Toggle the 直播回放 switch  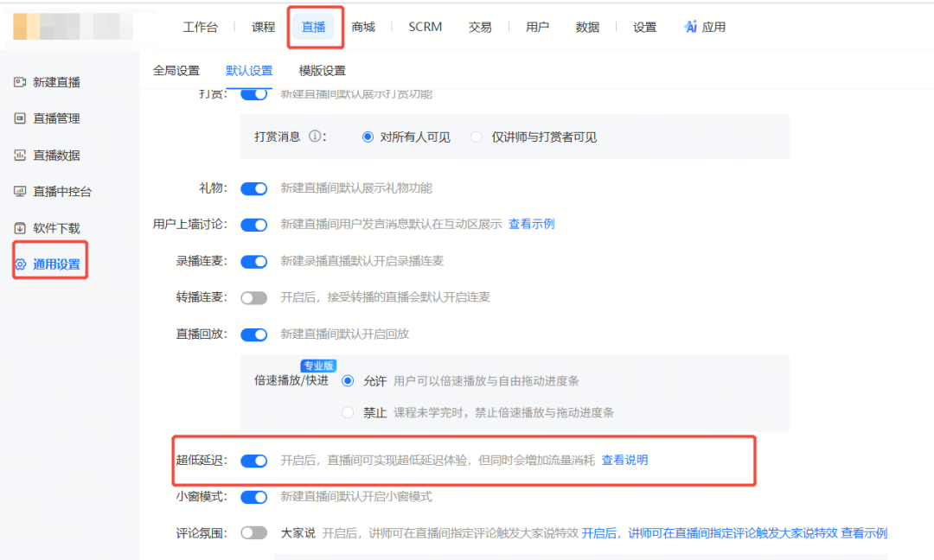[253, 334]
